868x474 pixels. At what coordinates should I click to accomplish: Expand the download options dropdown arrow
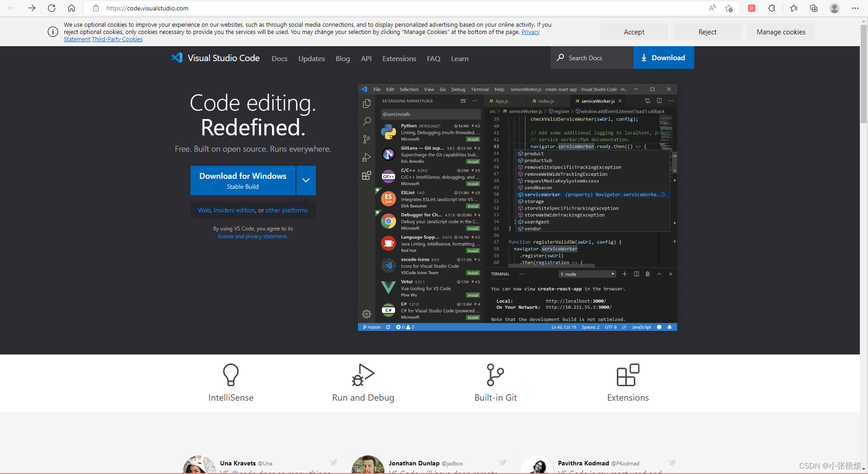[306, 180]
